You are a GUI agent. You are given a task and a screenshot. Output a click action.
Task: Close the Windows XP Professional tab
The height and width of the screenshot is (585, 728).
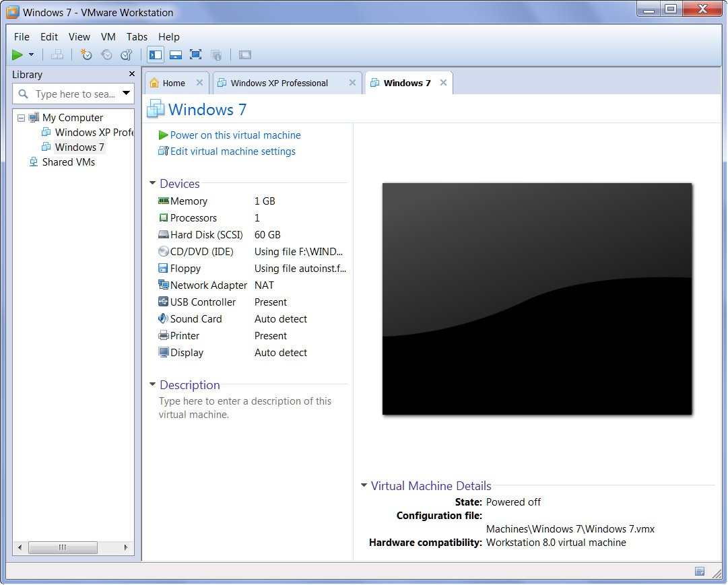coord(352,83)
